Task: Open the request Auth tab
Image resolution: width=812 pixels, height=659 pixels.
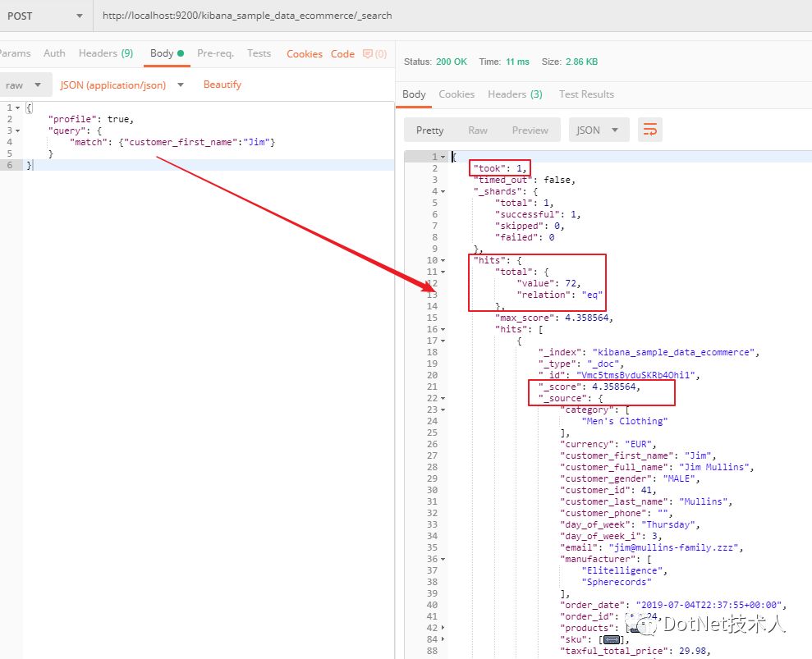Action: pyautogui.click(x=54, y=53)
